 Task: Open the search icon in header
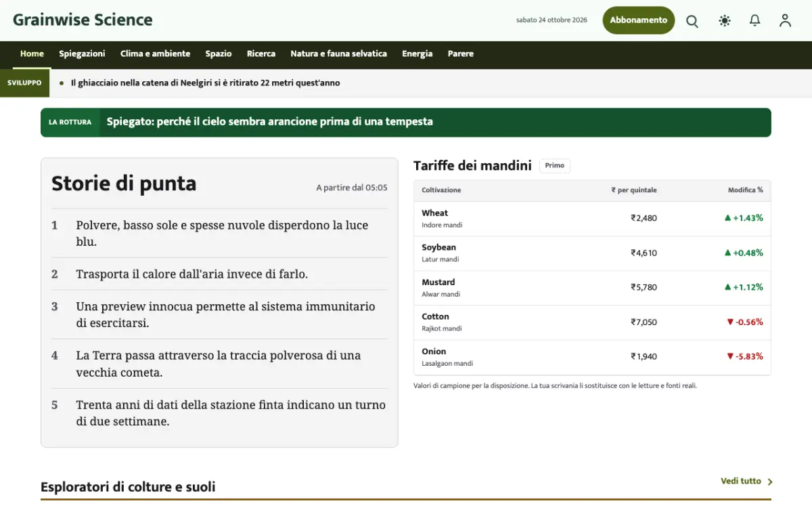[x=692, y=21]
